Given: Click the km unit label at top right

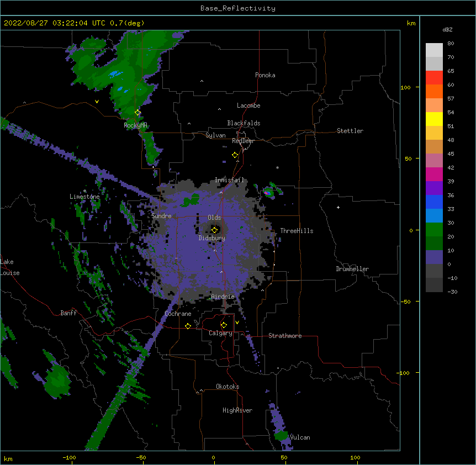Looking at the screenshot, I should point(411,23).
